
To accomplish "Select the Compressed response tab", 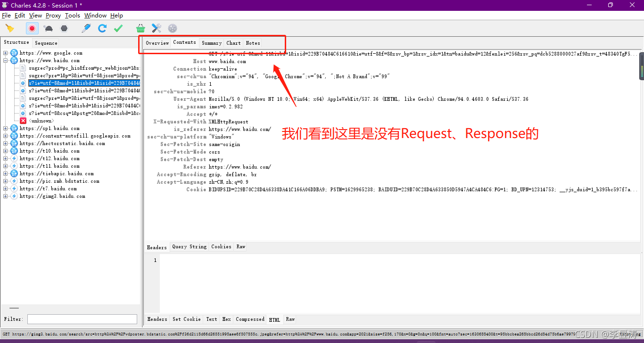I will [250, 319].
